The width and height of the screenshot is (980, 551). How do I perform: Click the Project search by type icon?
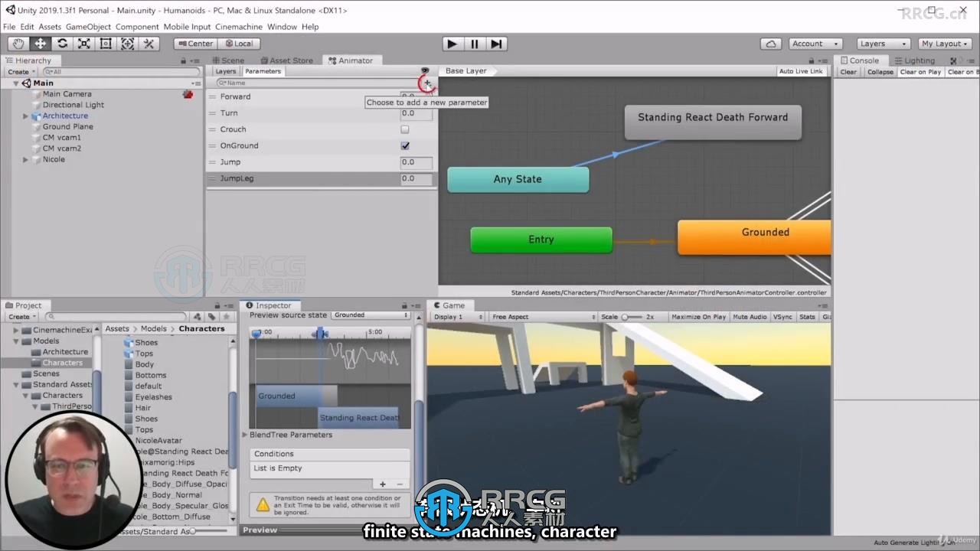[198, 317]
